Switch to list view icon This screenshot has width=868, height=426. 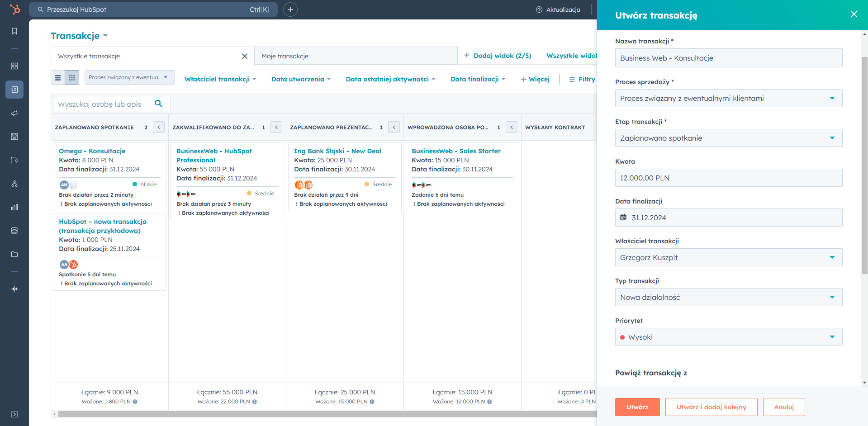click(58, 78)
